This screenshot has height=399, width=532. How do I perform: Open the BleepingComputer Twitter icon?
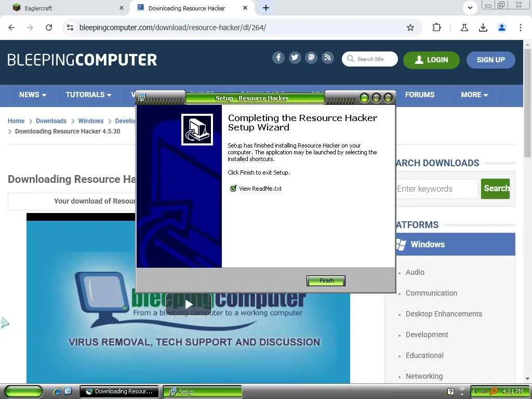pyautogui.click(x=295, y=58)
